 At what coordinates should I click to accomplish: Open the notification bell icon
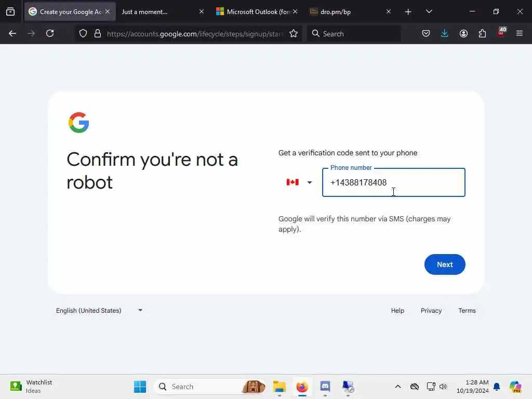point(497,387)
